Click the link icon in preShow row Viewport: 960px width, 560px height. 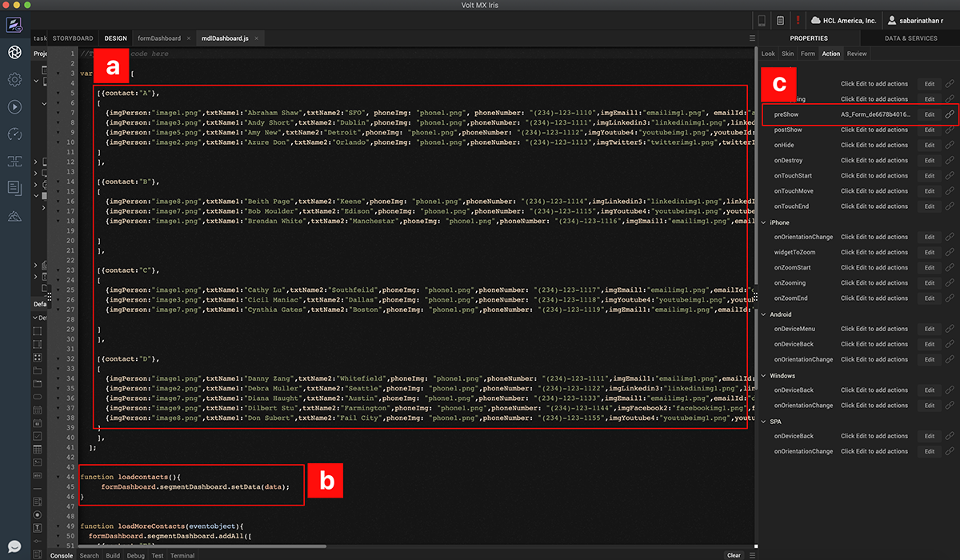click(x=950, y=114)
